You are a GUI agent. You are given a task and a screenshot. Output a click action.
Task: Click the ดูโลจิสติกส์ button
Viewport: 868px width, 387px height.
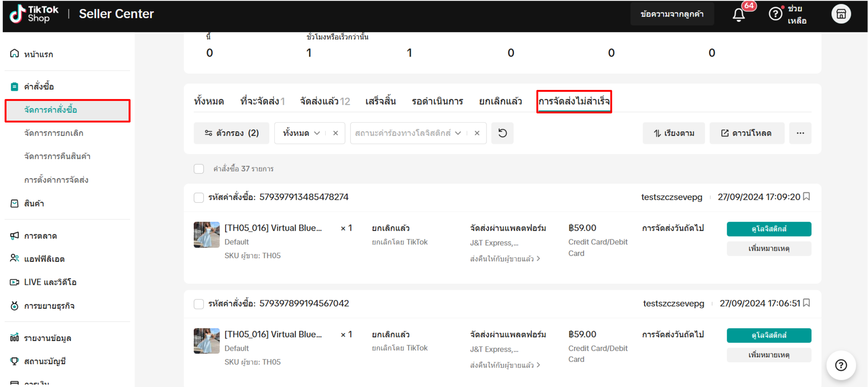[x=769, y=229]
